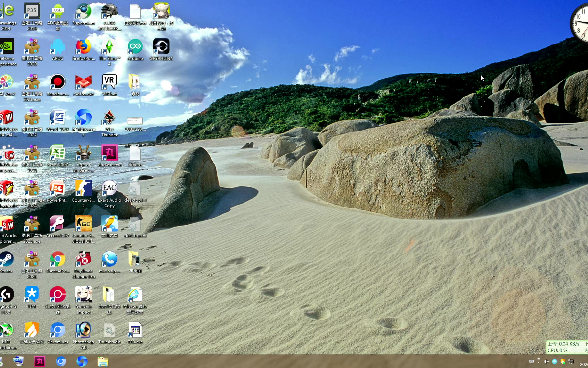Image resolution: width=588 pixels, height=368 pixels.
Task: Open Exact Audio Copy shortcut
Action: (x=109, y=188)
